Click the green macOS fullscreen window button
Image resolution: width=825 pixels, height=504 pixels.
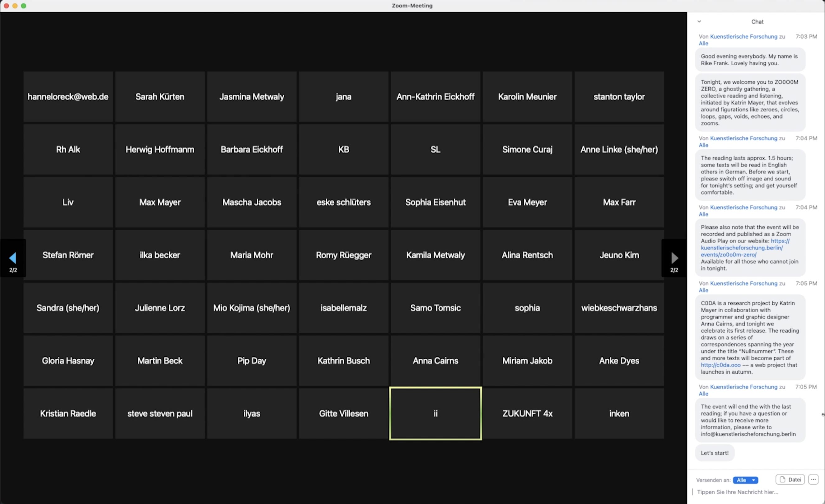coord(23,6)
